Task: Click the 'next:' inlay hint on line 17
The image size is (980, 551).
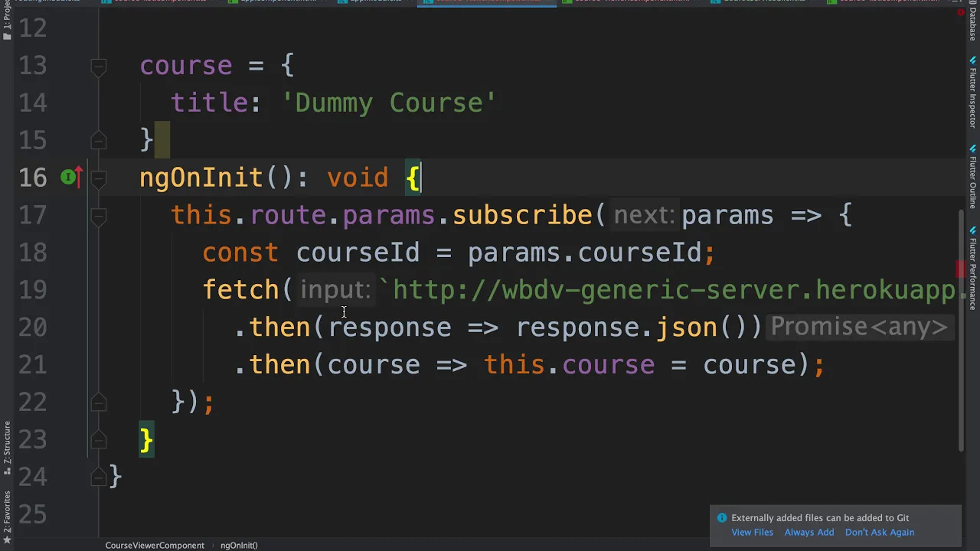Action: [x=644, y=216]
